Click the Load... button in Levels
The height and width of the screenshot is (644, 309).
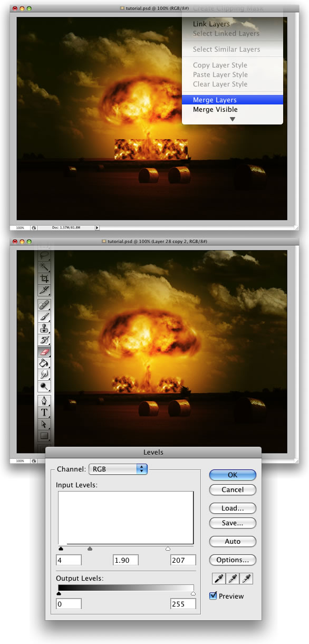[x=233, y=508]
